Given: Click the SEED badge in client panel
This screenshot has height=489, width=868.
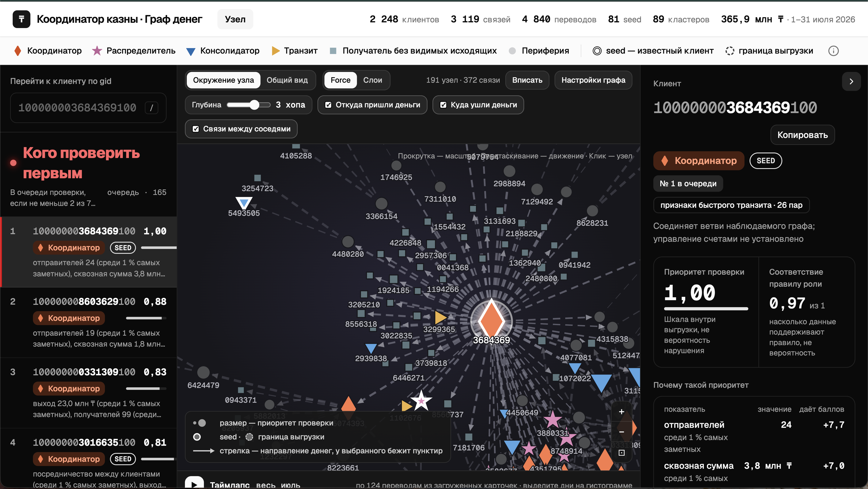Looking at the screenshot, I should point(766,161).
